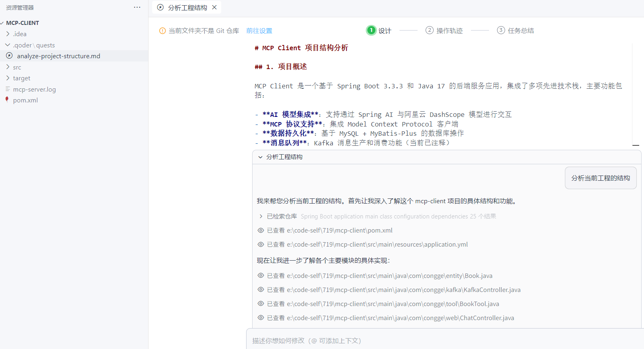Open viewed file path mcp-client\pom.xml
644x349 pixels.
[340, 231]
